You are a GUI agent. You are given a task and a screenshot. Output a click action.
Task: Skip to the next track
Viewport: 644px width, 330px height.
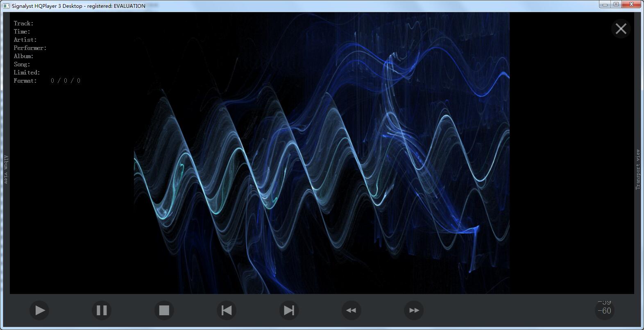pos(289,310)
